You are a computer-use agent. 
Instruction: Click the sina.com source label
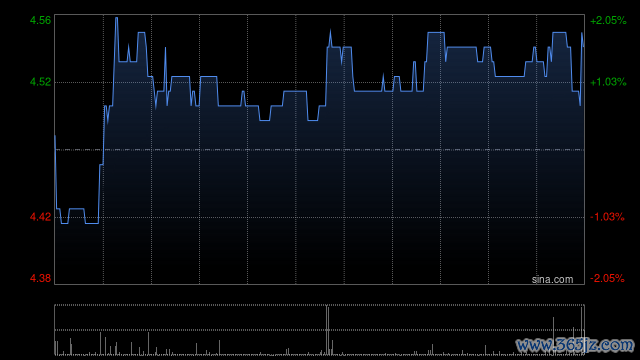(552, 280)
